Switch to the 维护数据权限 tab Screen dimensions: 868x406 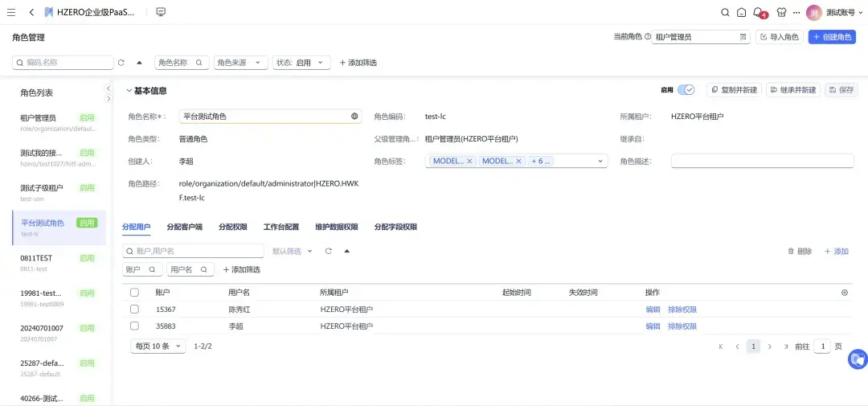pos(337,227)
